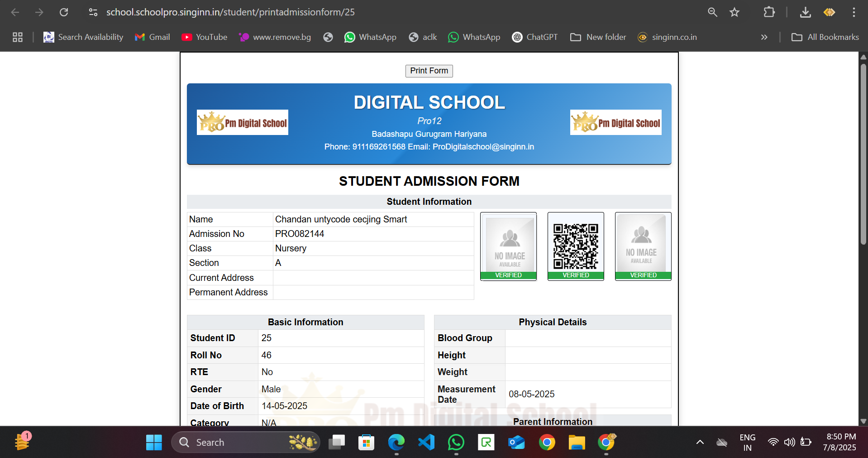The image size is (868, 458).
Task: Open WhatsApp app from taskbar
Action: click(456, 442)
